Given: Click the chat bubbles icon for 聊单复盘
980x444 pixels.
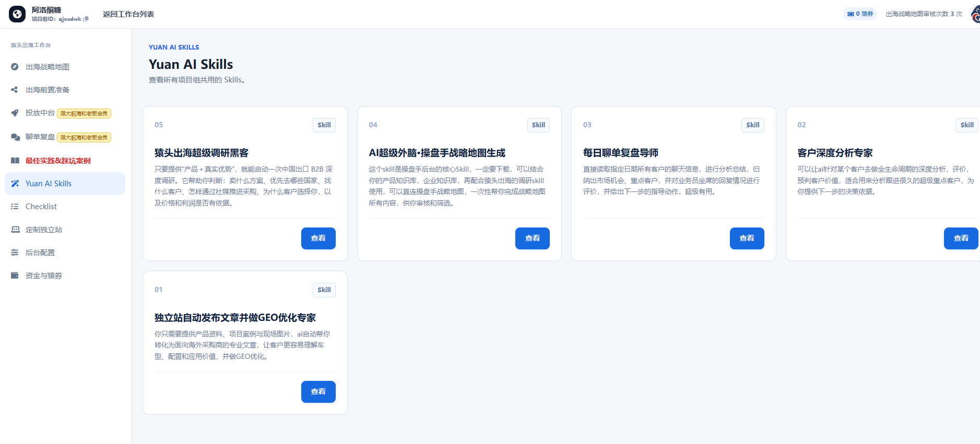Looking at the screenshot, I should [x=15, y=137].
